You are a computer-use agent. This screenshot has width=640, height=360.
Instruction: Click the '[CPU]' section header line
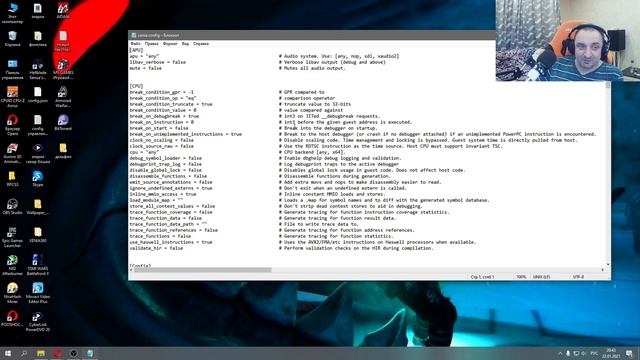point(136,86)
